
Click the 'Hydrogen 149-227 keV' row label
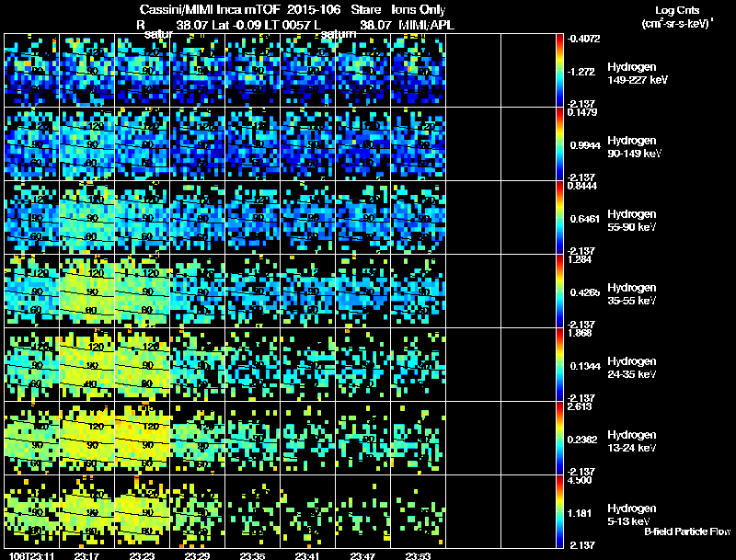(638, 74)
